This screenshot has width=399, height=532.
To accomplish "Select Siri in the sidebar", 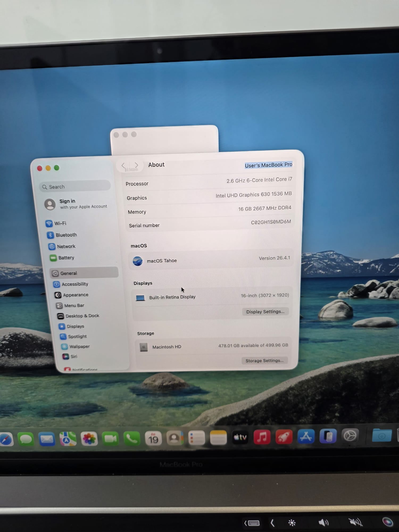I will (x=70, y=356).
